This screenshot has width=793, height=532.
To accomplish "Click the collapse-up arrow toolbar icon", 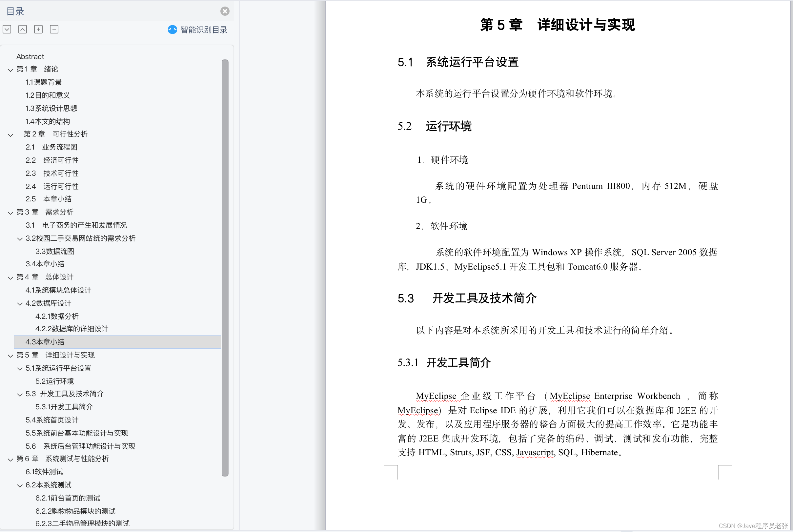I will [x=23, y=29].
